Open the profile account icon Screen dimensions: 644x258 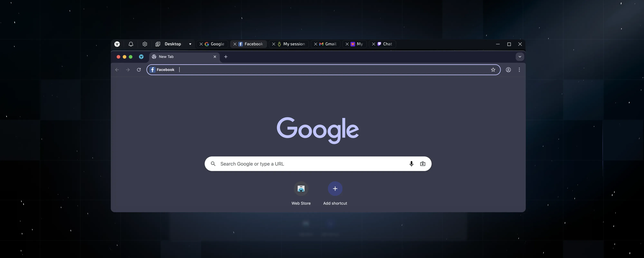[x=508, y=70]
